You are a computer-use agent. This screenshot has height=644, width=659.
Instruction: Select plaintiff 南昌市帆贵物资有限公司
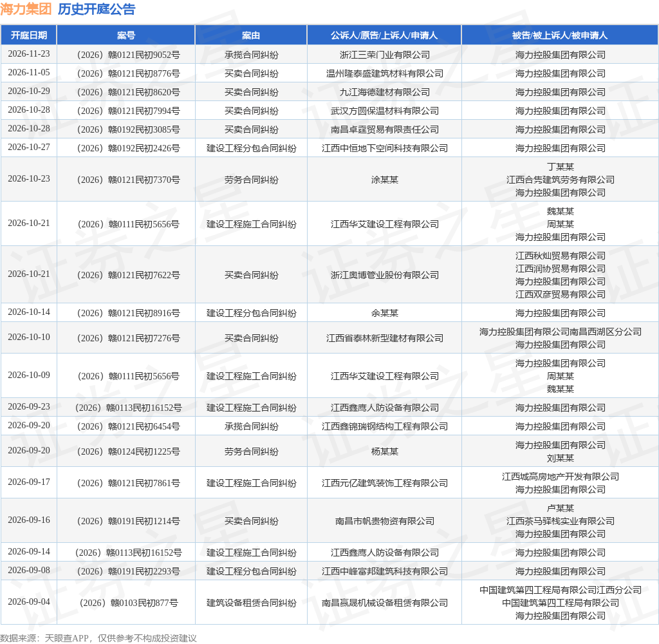pos(385,521)
